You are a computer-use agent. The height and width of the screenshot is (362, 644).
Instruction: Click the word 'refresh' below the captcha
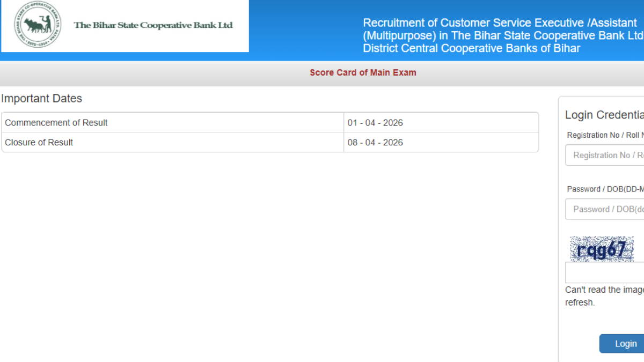[x=579, y=302]
